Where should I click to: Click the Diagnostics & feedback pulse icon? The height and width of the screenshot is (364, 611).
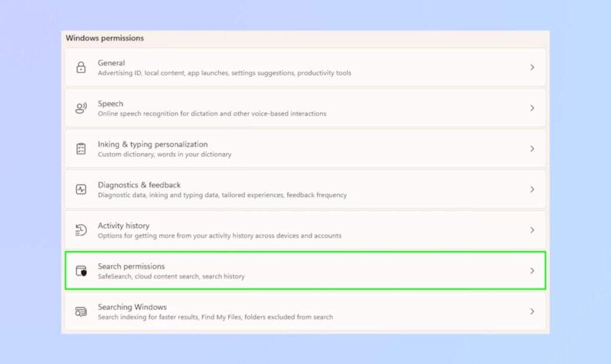point(81,189)
